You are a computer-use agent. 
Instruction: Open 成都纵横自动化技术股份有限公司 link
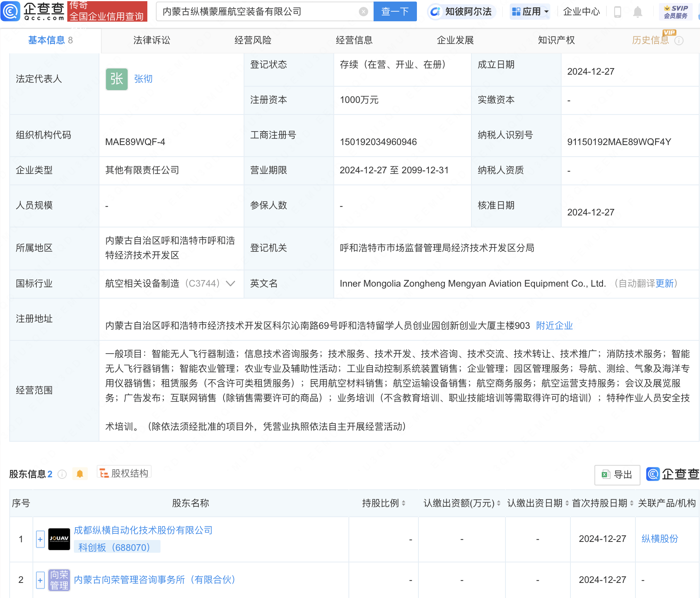tap(143, 530)
